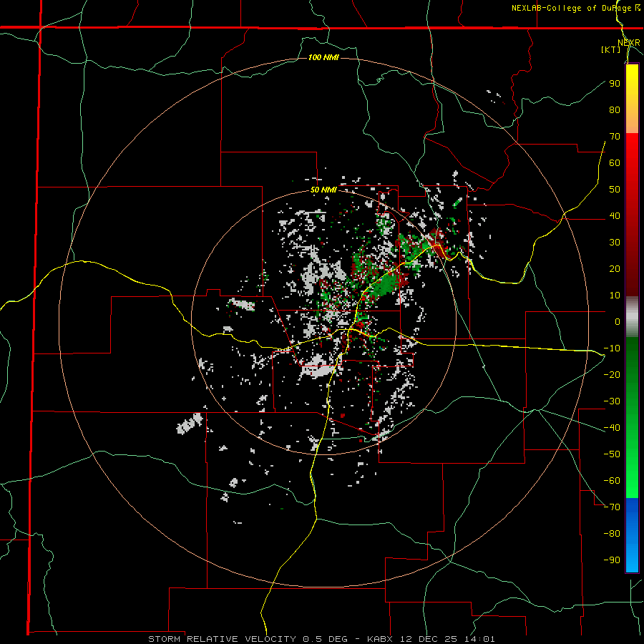Click the 100 NMI range ring label
Screen dimensions: 644x644
click(323, 57)
